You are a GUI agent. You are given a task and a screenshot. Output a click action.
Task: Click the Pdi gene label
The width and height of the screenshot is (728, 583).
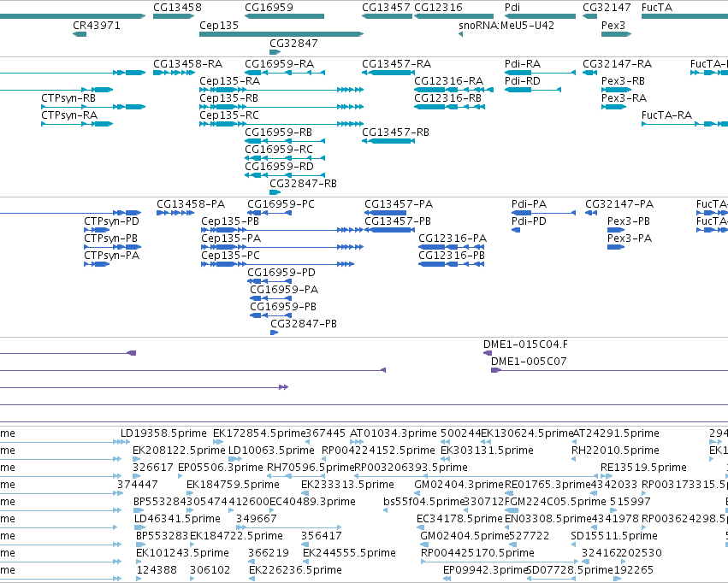[x=512, y=8]
